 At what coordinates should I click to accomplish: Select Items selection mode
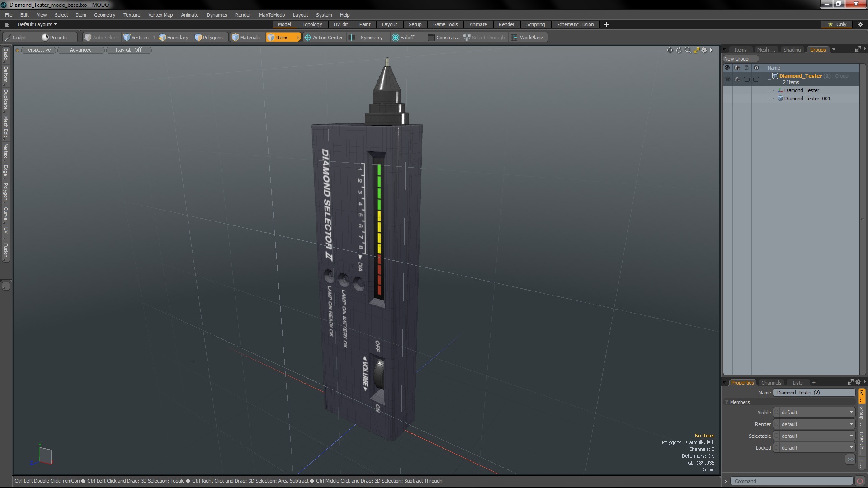pyautogui.click(x=283, y=38)
